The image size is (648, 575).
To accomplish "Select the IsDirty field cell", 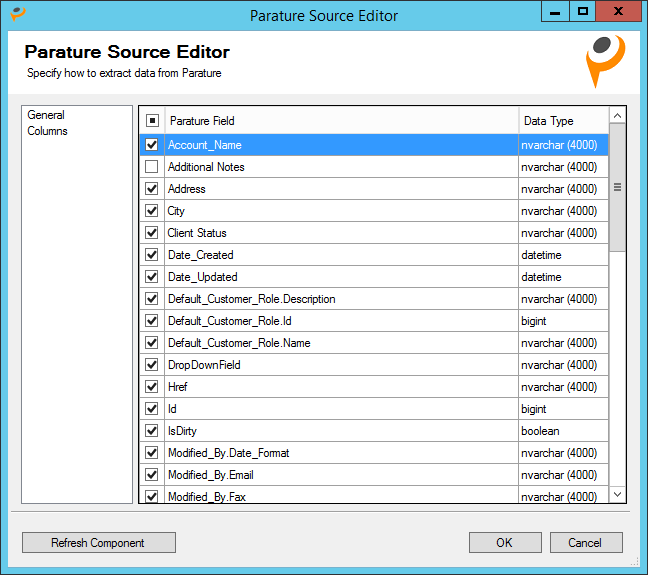I will tap(341, 431).
